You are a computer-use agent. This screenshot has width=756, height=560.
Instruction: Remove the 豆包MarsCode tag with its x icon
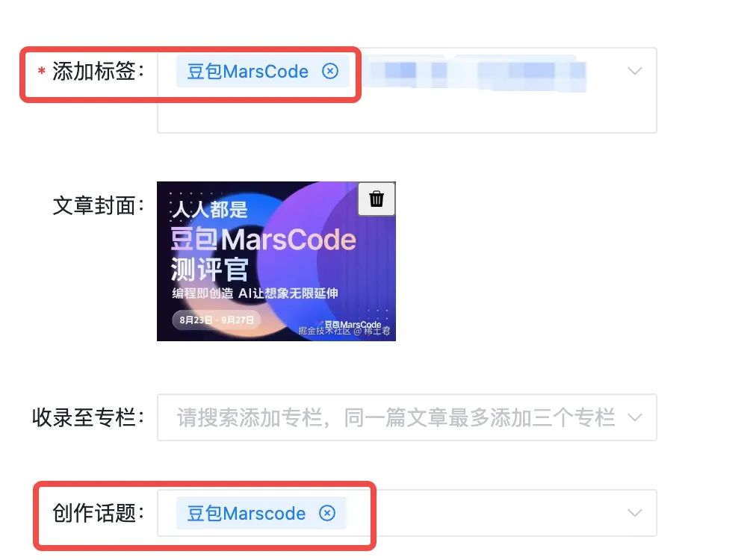(330, 72)
